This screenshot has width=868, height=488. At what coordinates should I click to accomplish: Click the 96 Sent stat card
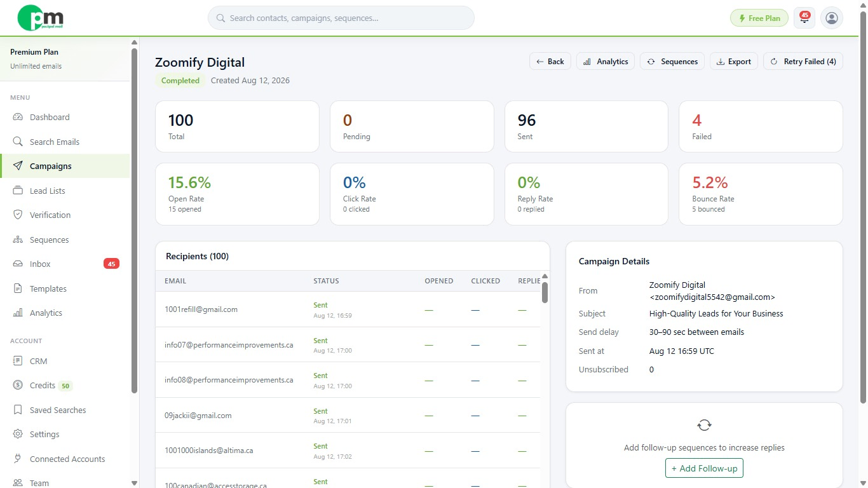point(586,126)
